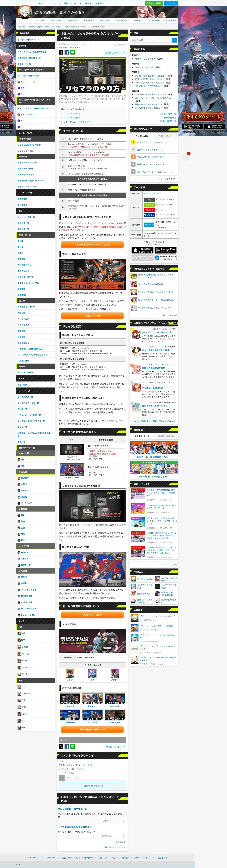The width and height of the screenshot is (227, 868).
Task: Share article on X at top
Action: point(61,52)
